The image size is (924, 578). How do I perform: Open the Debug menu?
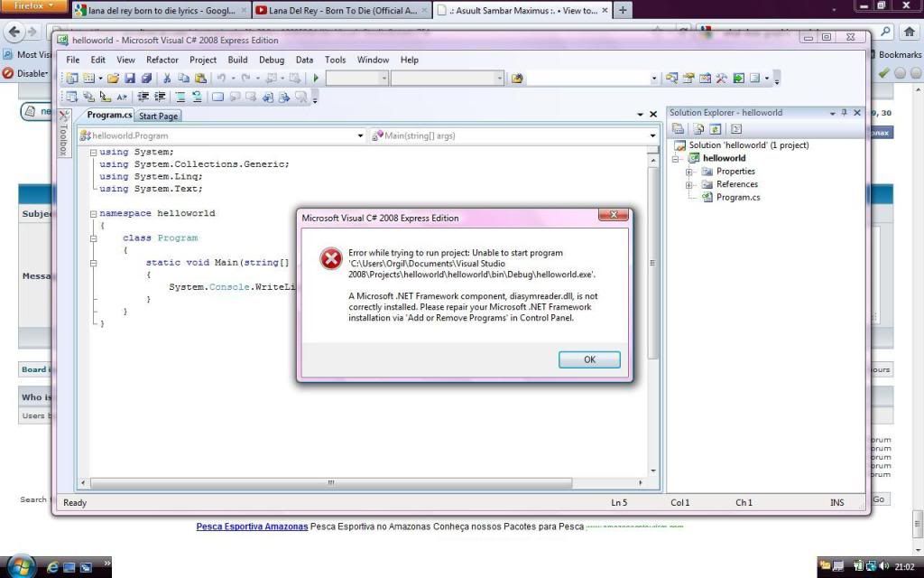click(271, 60)
